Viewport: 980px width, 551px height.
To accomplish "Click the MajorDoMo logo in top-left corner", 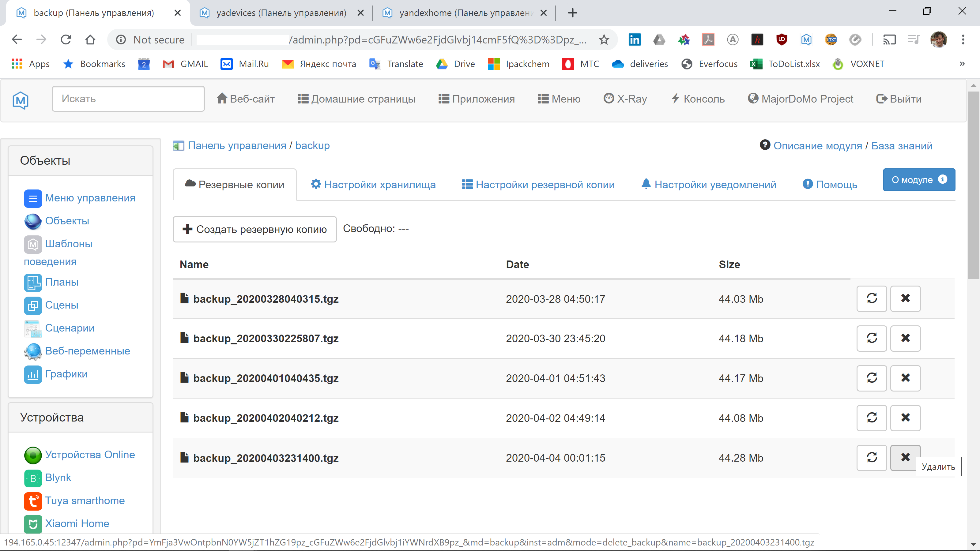I will click(20, 100).
